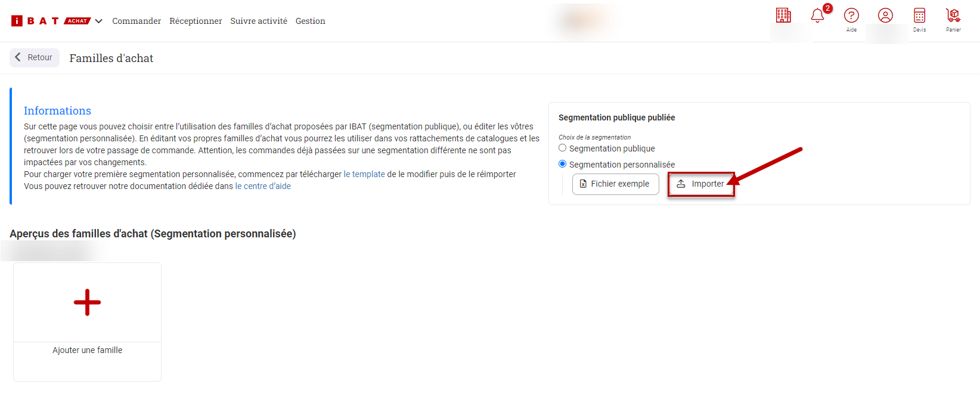Click the building company icon

[783, 16]
